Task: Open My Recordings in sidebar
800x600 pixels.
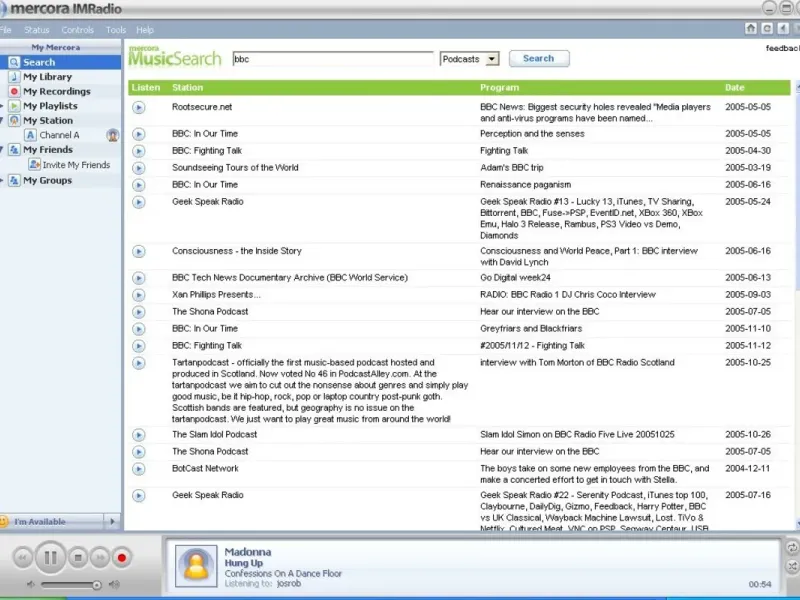Action: point(56,91)
